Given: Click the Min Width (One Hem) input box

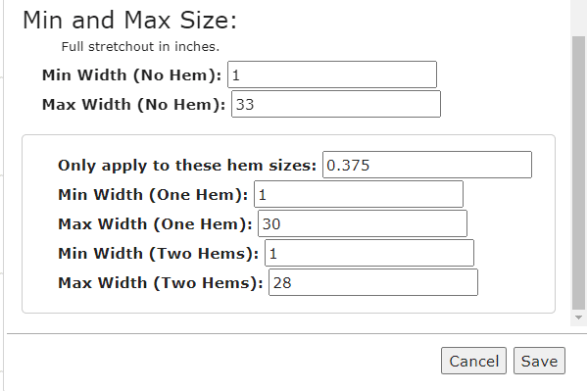Looking at the screenshot, I should [359, 194].
